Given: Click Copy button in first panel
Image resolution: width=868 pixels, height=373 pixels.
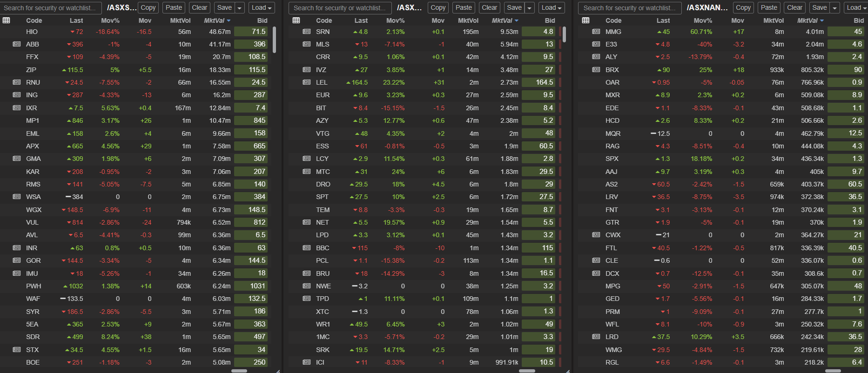Looking at the screenshot, I should (x=148, y=8).
